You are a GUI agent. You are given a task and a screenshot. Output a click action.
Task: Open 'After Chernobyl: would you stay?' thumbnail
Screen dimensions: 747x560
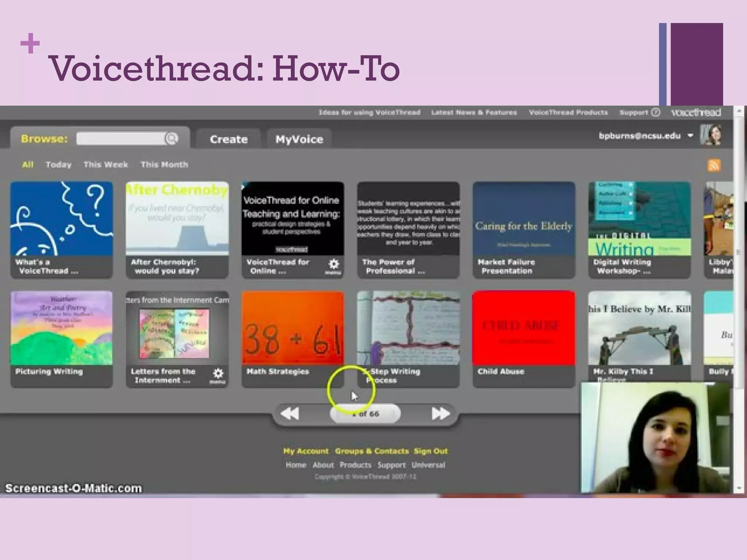pyautogui.click(x=177, y=219)
